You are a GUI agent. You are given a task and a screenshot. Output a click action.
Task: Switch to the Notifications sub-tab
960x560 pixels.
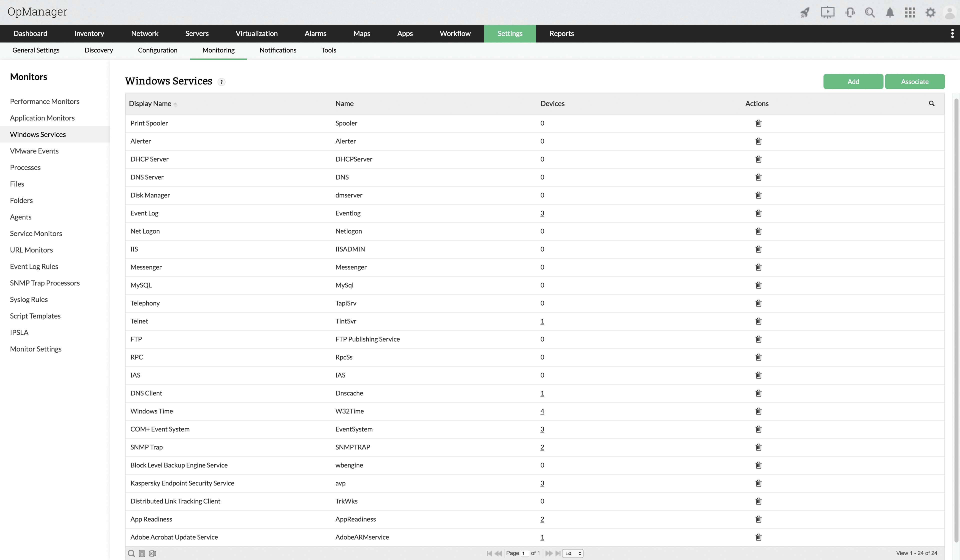point(278,50)
